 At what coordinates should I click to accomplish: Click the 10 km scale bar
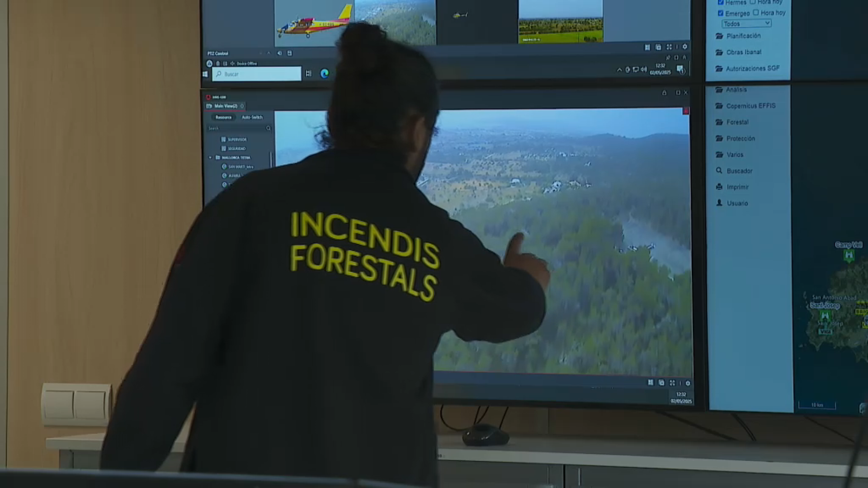click(817, 405)
